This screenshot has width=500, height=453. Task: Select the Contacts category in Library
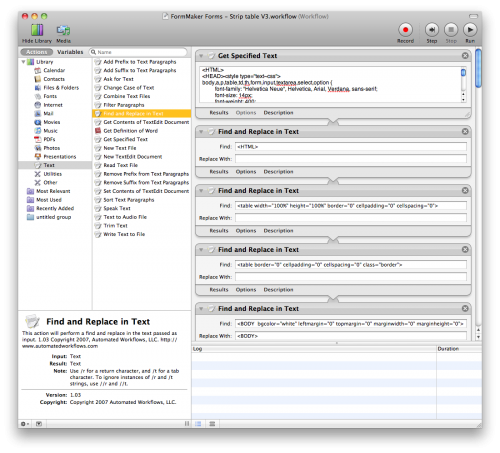[x=54, y=79]
